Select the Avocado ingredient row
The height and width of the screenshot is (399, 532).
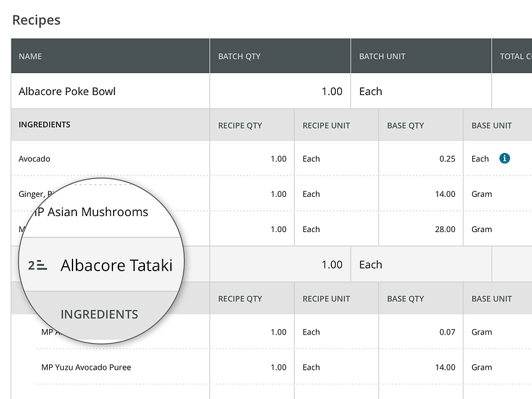pos(35,158)
